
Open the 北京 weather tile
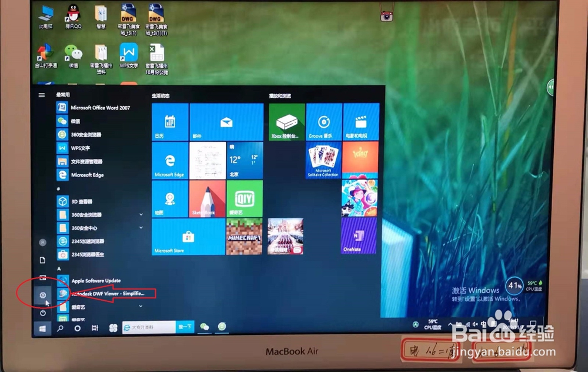pyautogui.click(x=245, y=160)
